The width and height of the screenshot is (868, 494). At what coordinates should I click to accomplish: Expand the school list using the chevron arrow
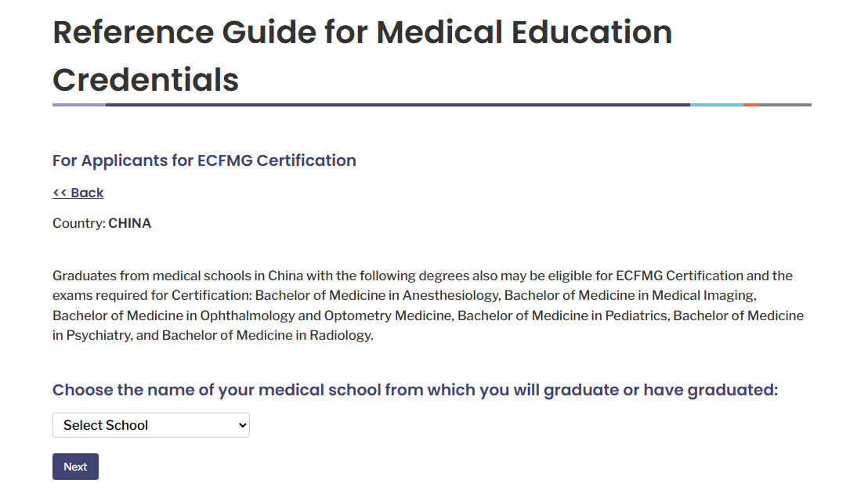click(x=242, y=425)
